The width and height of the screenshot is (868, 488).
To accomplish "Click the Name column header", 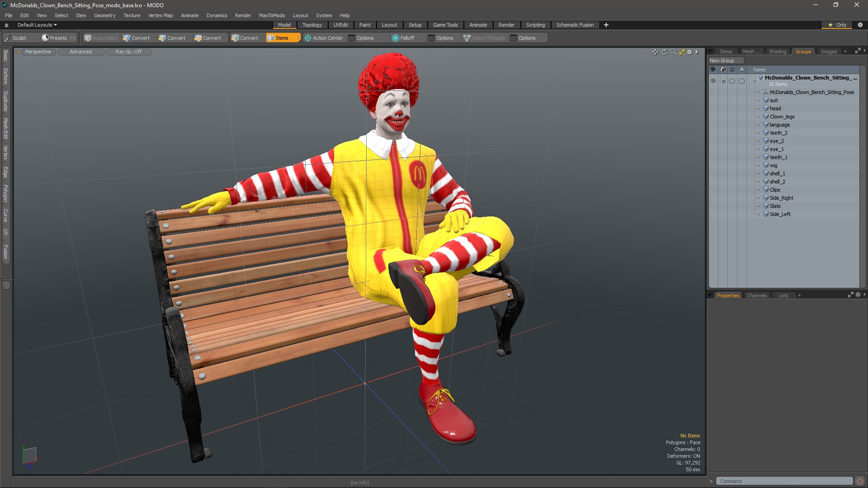I will tap(759, 70).
